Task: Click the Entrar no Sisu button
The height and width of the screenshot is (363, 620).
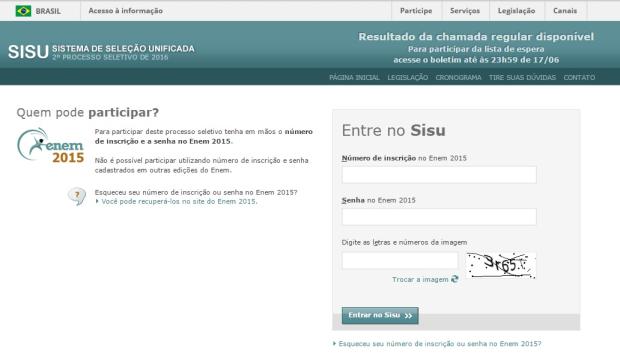Action: click(x=380, y=316)
